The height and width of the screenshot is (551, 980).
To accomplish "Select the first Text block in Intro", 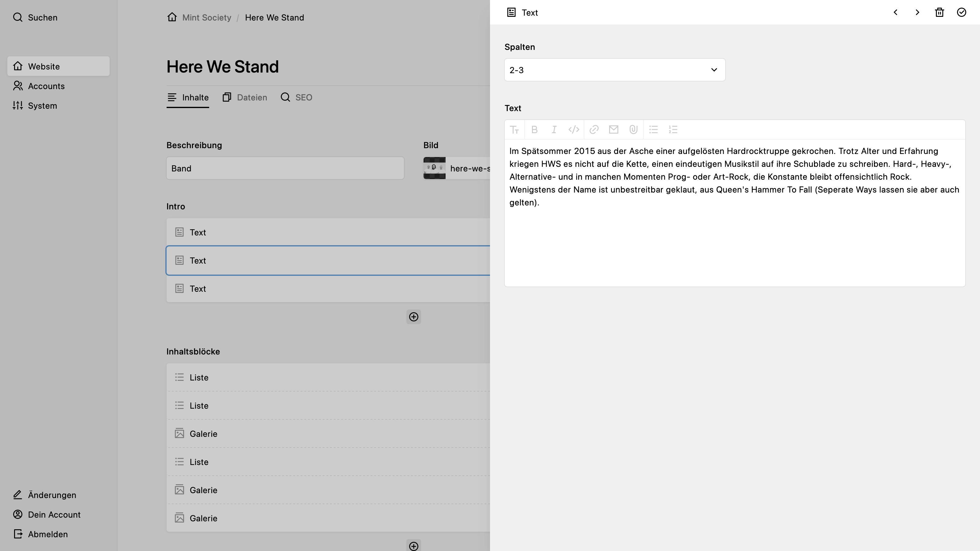I will pos(328,232).
